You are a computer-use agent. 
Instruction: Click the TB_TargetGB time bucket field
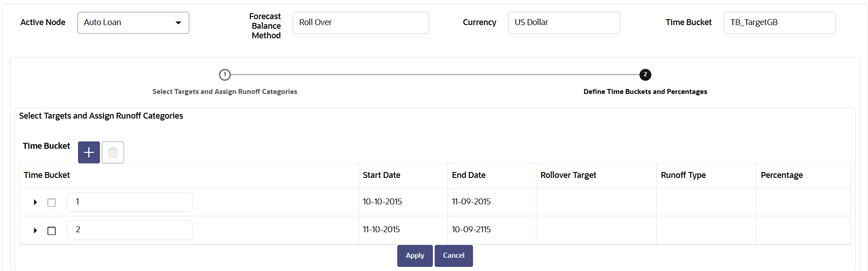pyautogui.click(x=780, y=23)
